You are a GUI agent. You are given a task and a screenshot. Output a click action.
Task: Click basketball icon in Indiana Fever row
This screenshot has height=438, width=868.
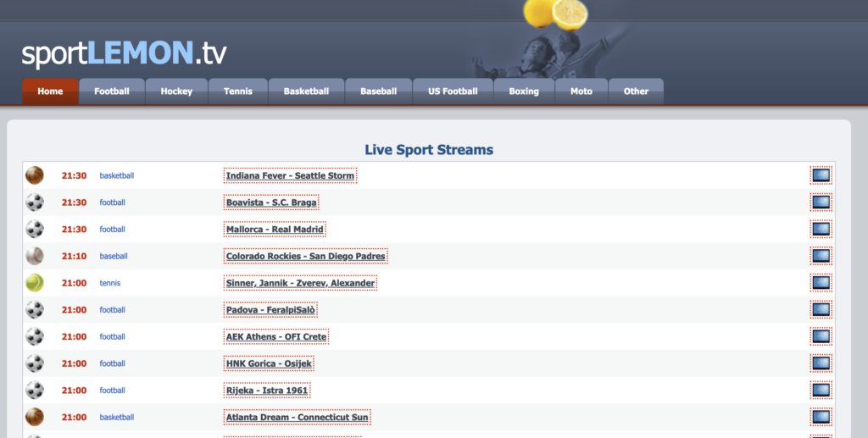34,175
